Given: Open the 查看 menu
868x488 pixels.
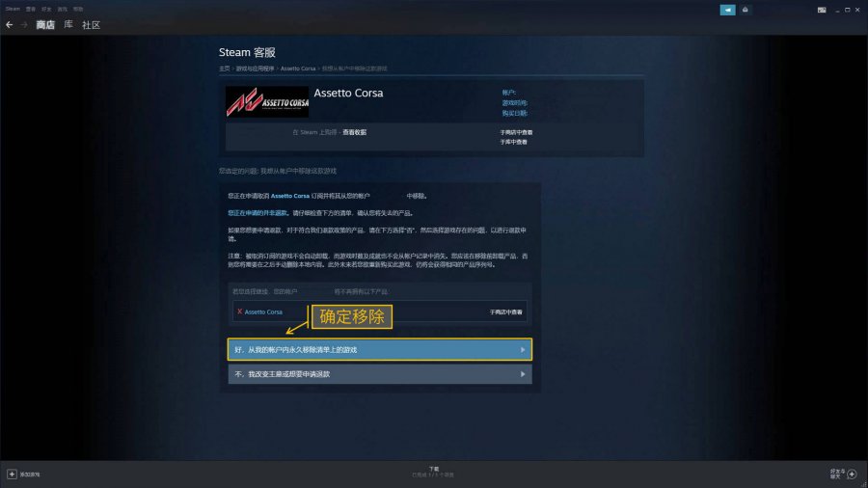Looking at the screenshot, I should click(x=31, y=9).
